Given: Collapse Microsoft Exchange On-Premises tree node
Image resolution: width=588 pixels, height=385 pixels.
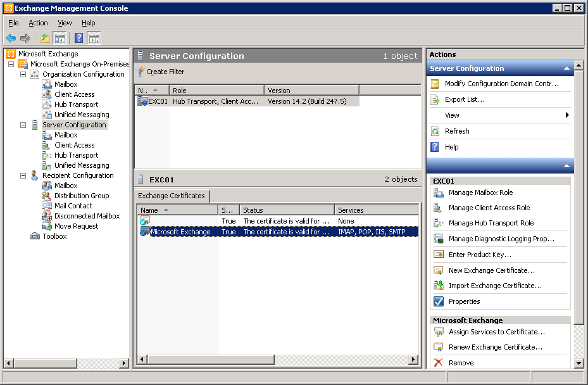Looking at the screenshot, I should [x=11, y=64].
